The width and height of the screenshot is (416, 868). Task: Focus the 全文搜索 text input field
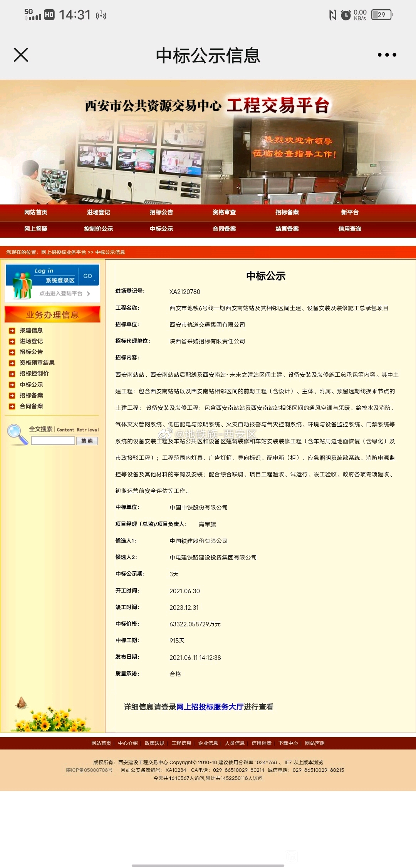pos(53,441)
